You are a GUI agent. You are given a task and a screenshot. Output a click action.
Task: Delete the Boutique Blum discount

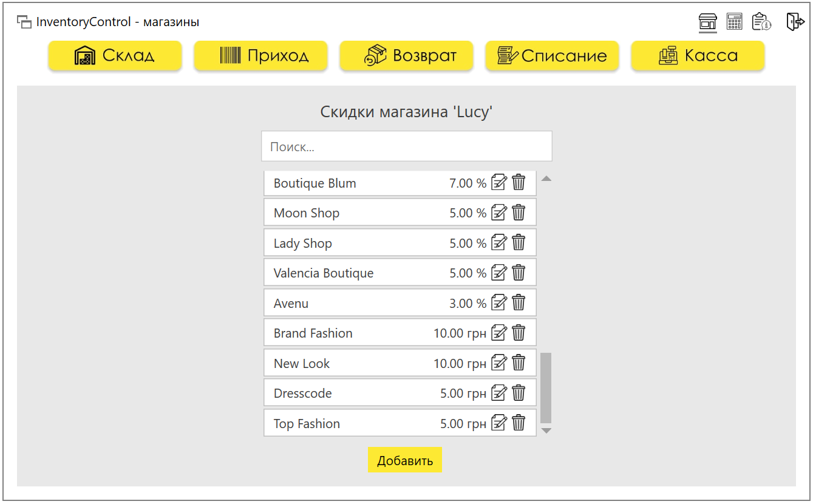coord(519,182)
